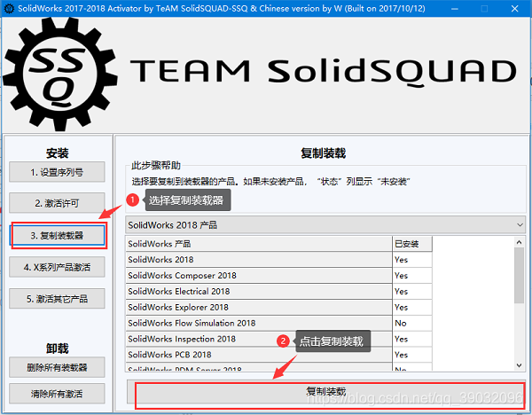
Task: Select the 'SolidWorks Explorer 2018' row
Action: click(279, 307)
